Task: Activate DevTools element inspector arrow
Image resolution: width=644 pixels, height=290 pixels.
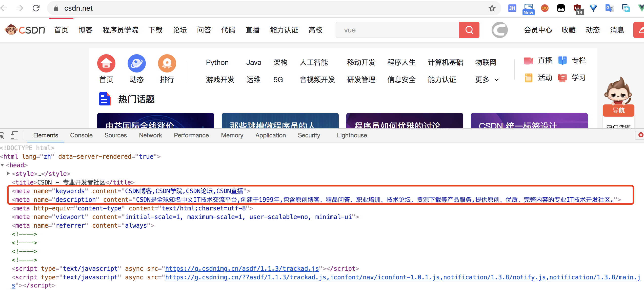Action: coord(2,136)
